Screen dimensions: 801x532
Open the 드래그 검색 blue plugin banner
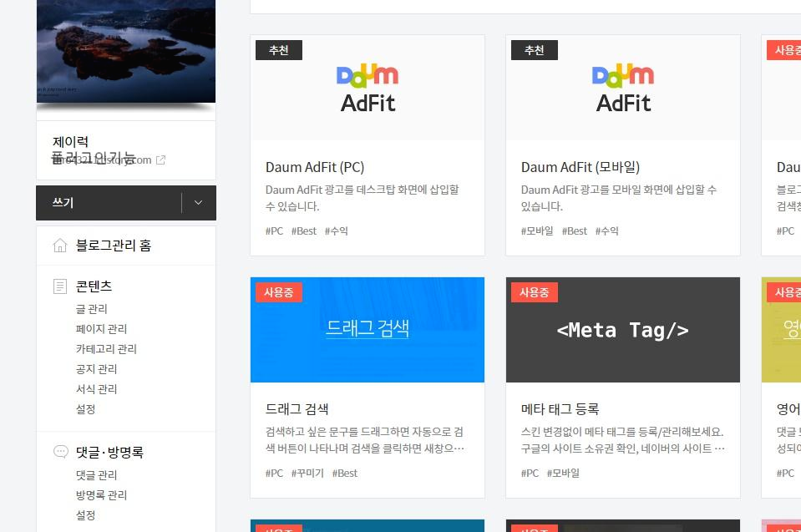point(368,330)
